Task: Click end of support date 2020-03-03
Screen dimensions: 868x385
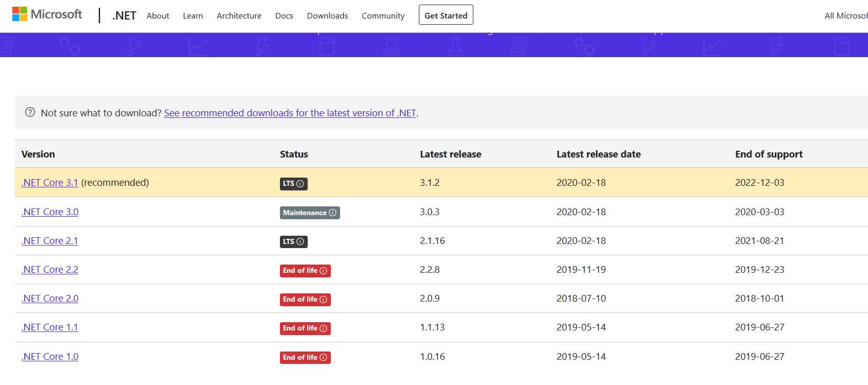Action: pyautogui.click(x=759, y=212)
